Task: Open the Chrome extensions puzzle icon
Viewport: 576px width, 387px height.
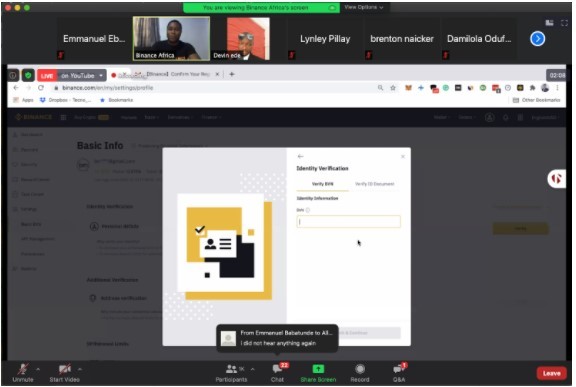Action: pos(532,88)
